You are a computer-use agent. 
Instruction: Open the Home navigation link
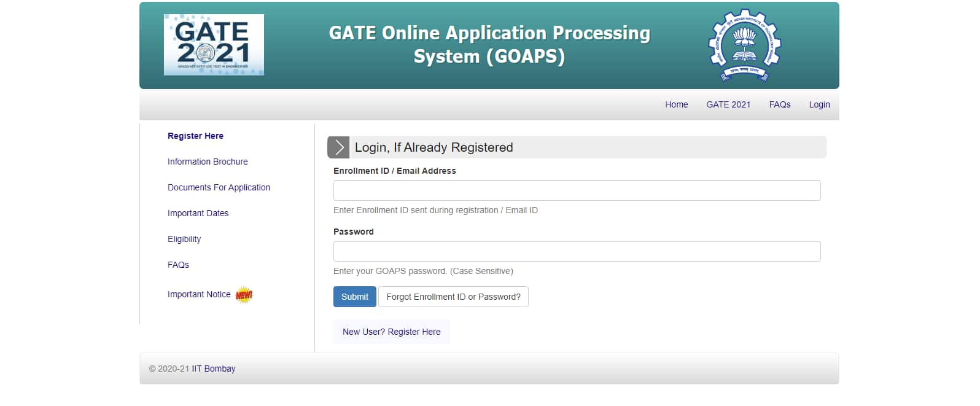pyautogui.click(x=677, y=104)
